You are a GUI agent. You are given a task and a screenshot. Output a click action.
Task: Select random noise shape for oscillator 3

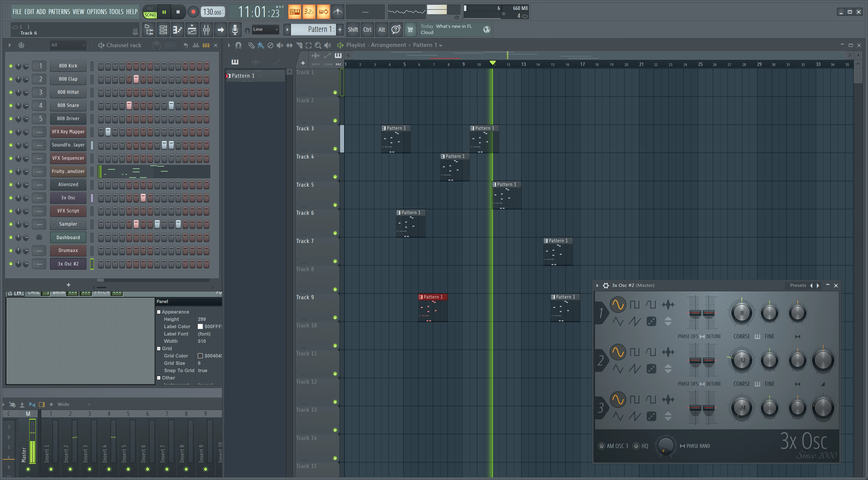[651, 416]
